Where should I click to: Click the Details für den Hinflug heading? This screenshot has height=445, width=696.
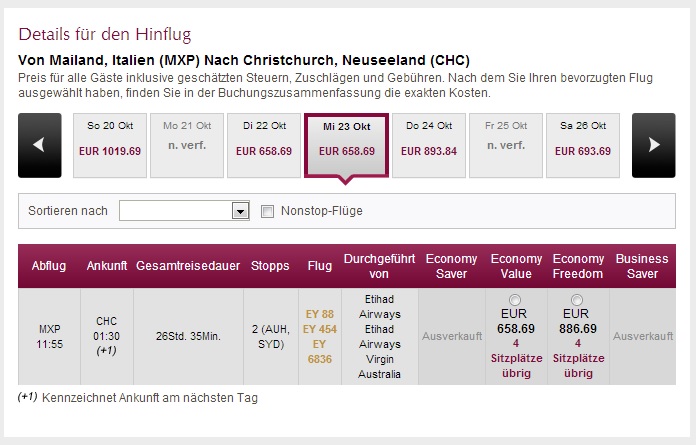tap(105, 34)
